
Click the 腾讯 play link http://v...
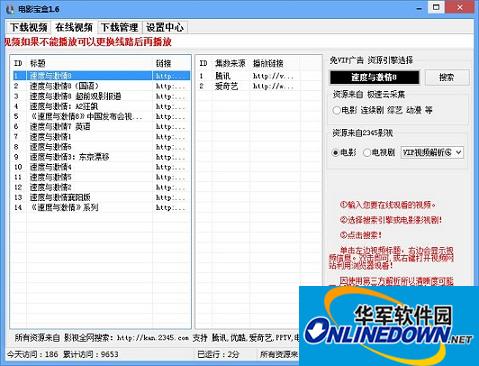click(273, 76)
